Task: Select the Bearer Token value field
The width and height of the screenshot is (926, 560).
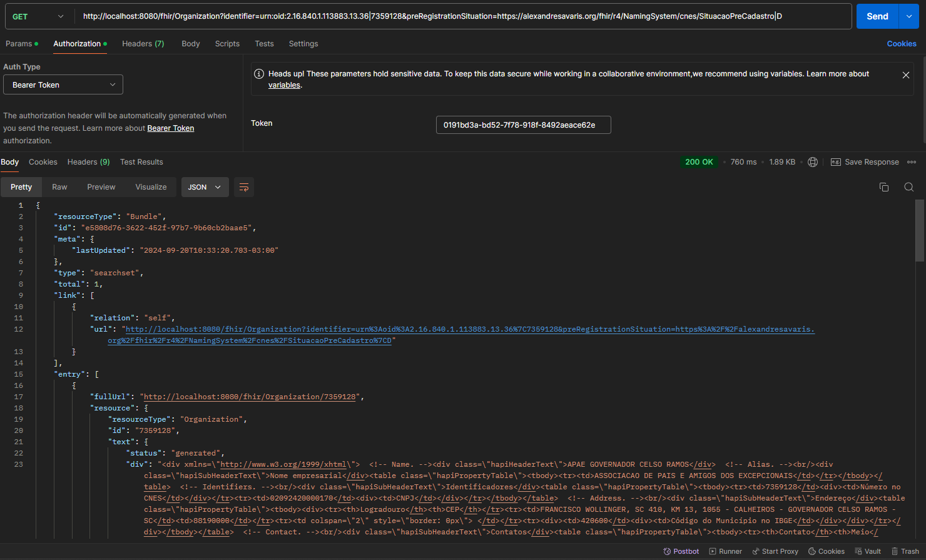Action: click(523, 125)
